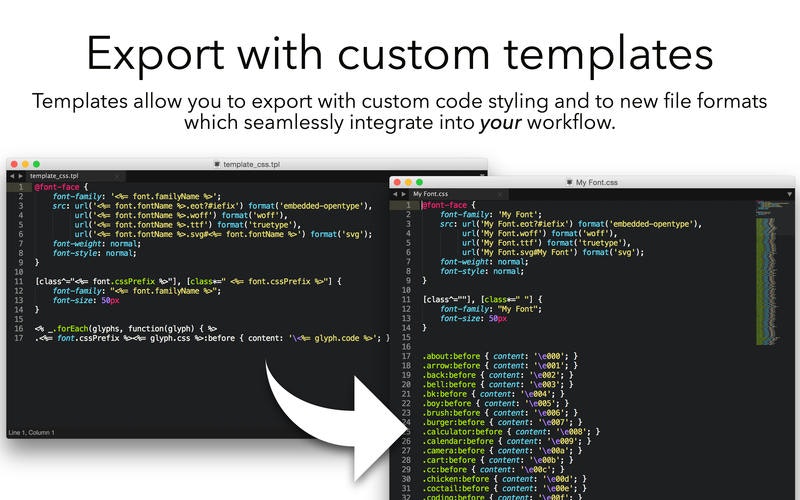Click the '.burger:before' rule line
The width and height of the screenshot is (800, 500).
(x=502, y=422)
